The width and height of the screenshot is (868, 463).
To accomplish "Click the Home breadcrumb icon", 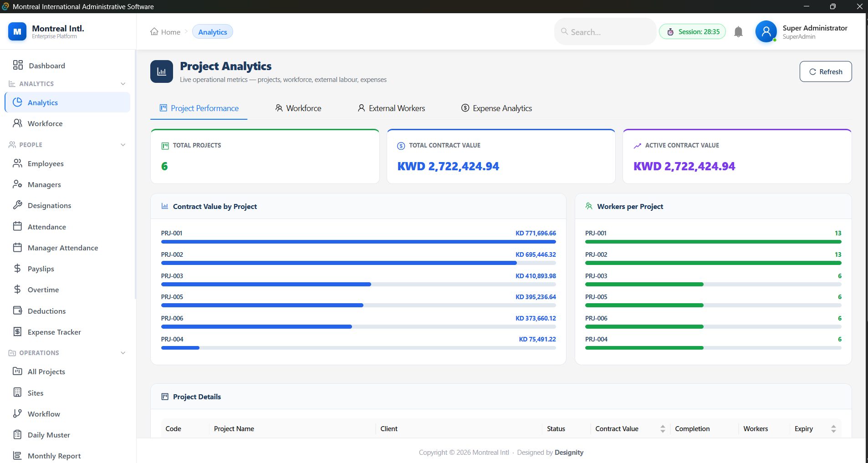I will point(154,32).
